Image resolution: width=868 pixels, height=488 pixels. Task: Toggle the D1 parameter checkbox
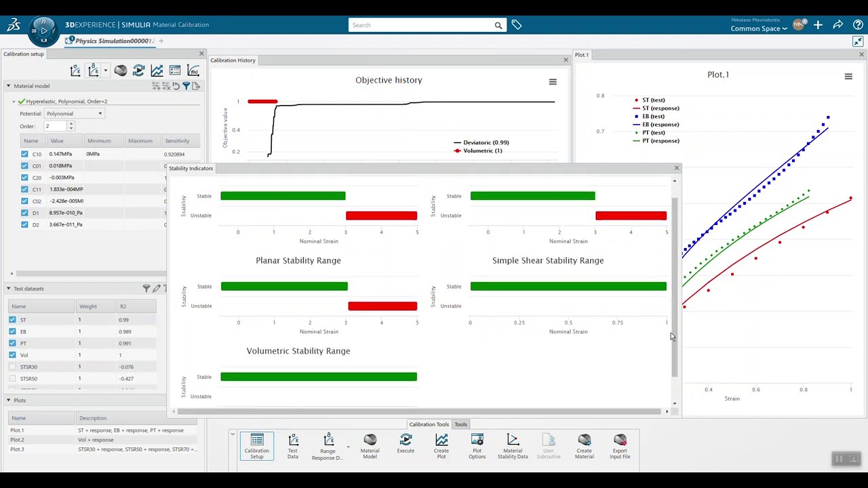pos(24,213)
